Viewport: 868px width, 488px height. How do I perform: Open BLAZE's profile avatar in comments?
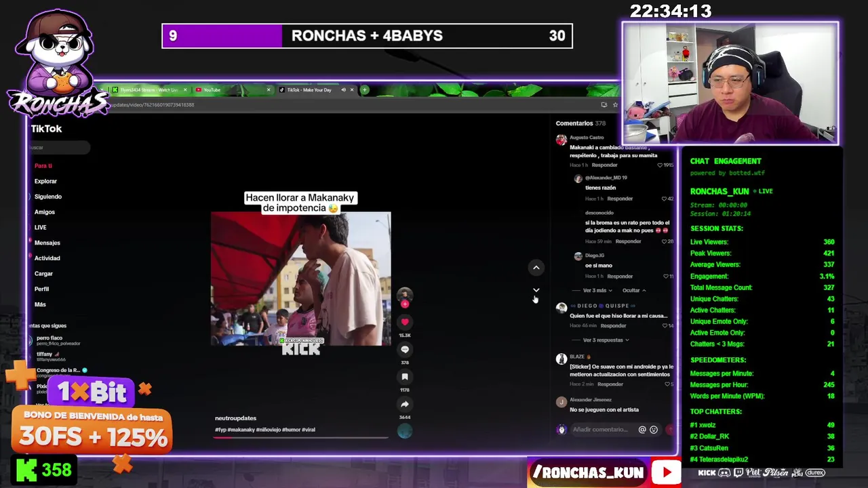561,359
